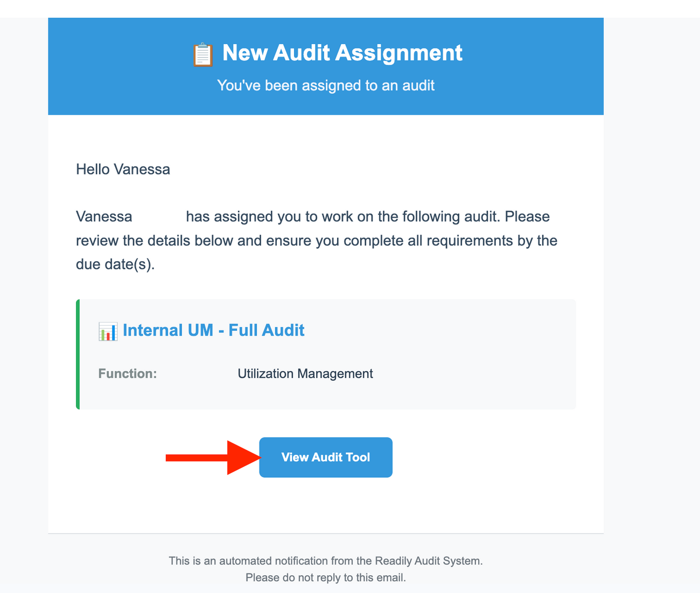Click the Utilization Management value text
700x593 pixels.
(305, 373)
